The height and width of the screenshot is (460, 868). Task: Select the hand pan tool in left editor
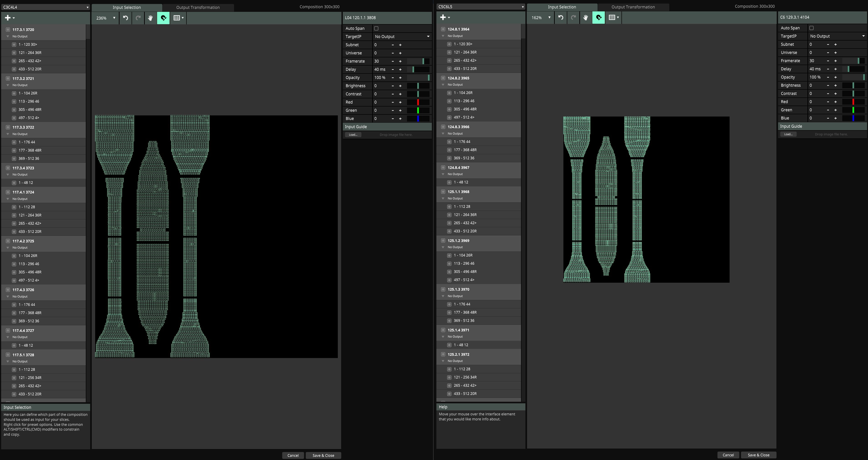pos(150,18)
